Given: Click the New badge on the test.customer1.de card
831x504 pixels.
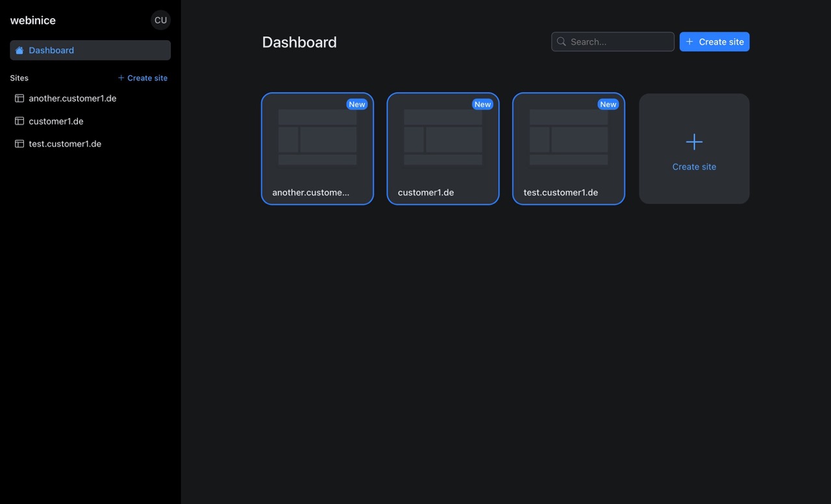Looking at the screenshot, I should pos(608,104).
